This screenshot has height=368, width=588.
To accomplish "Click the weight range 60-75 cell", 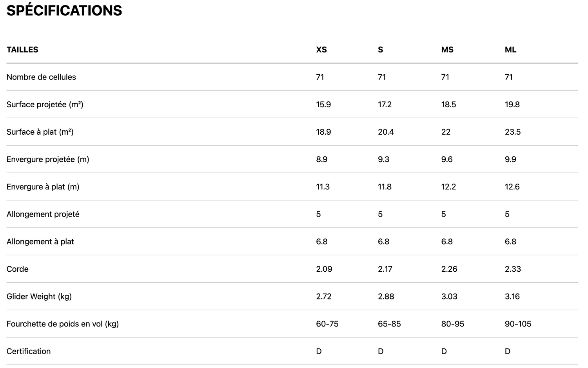I will pyautogui.click(x=327, y=324).
